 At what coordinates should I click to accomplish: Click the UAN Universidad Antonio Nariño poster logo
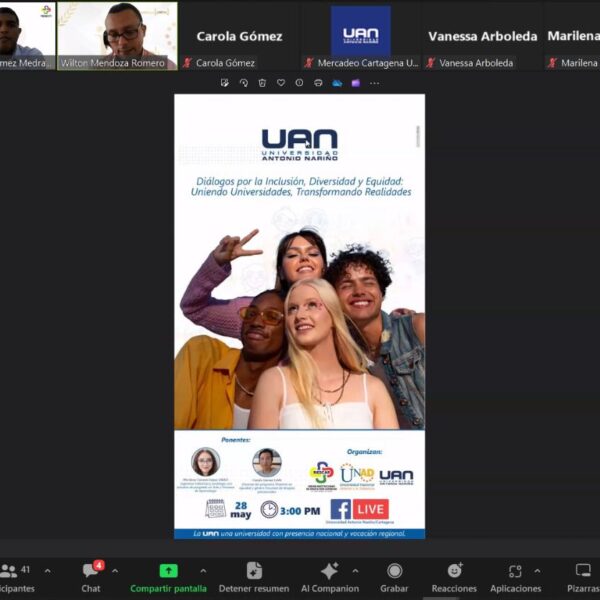pos(300,145)
